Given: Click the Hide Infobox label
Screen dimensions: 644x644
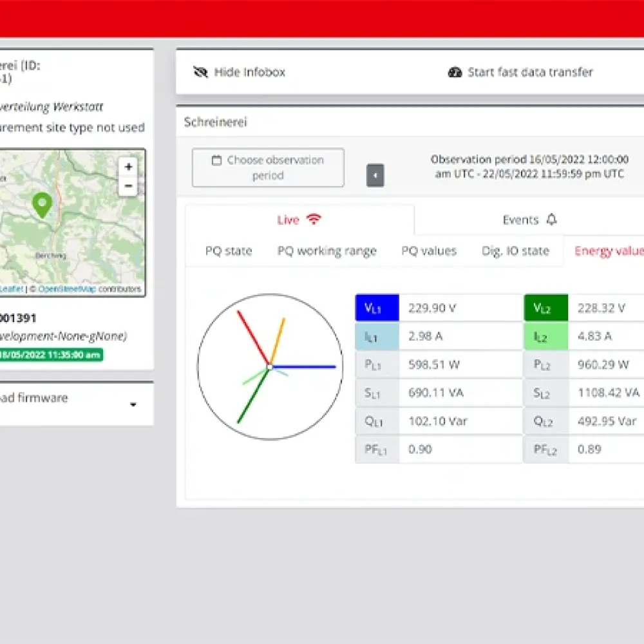Looking at the screenshot, I should point(250,72).
